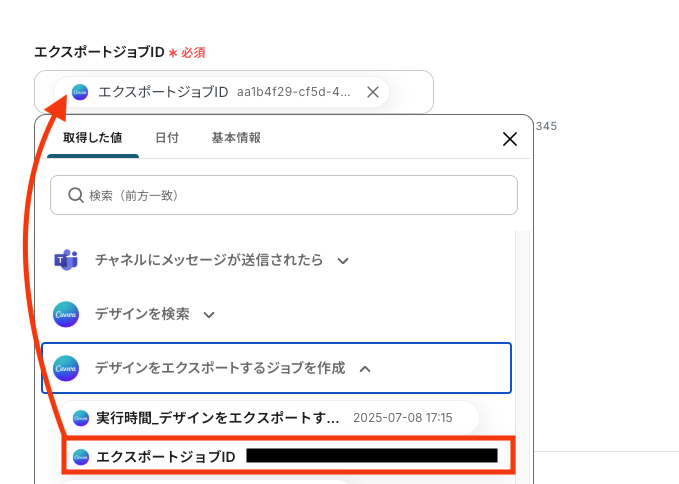This screenshot has height=484, width=679.
Task: Click the panel's vertical scrollbar
Action: [522, 355]
